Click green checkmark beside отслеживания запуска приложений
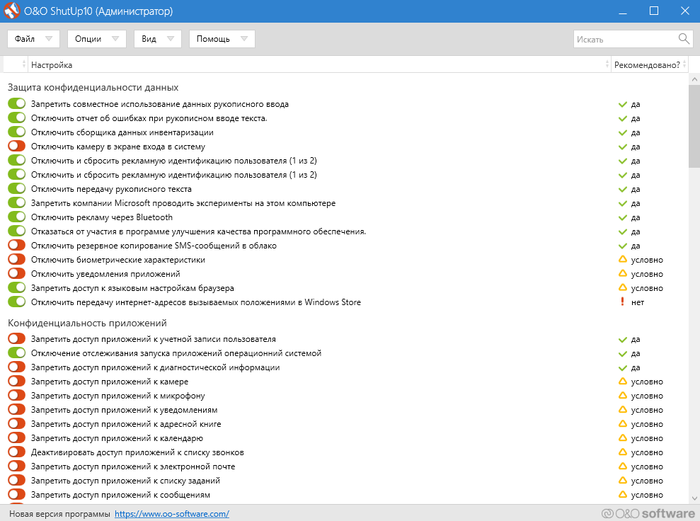700x521 pixels. (x=622, y=354)
